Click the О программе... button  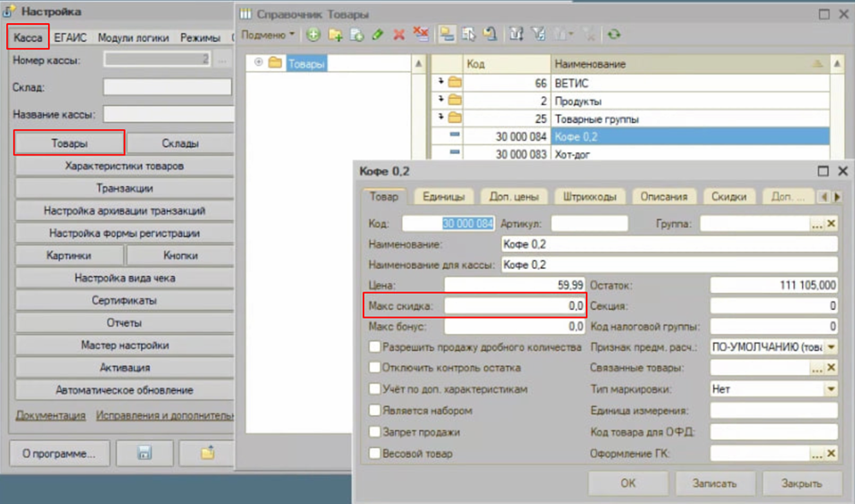click(x=59, y=454)
